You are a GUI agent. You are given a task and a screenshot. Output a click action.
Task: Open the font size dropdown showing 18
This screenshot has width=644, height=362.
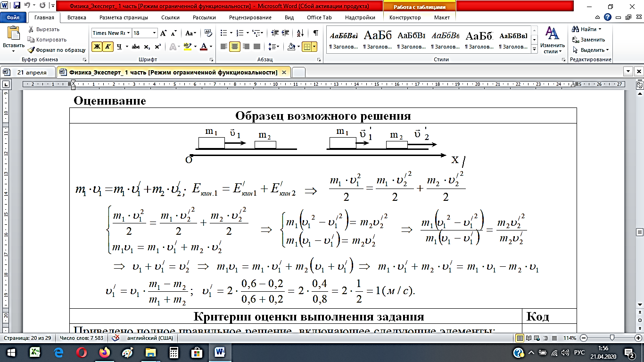click(x=154, y=33)
